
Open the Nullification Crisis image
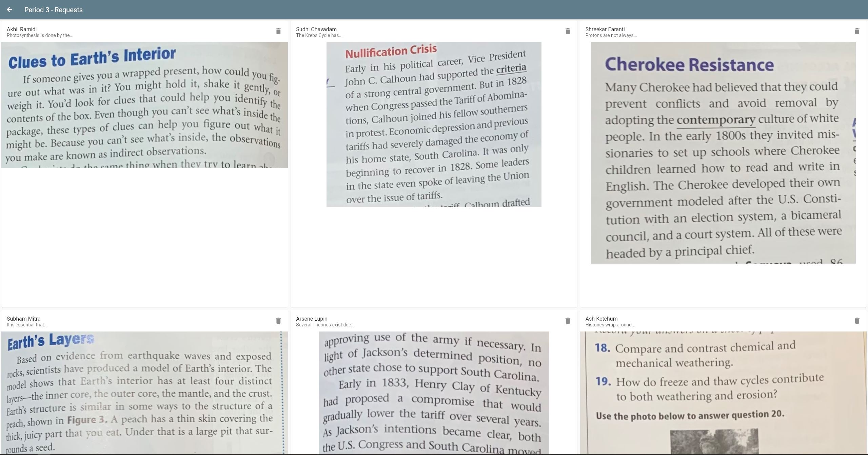click(434, 125)
